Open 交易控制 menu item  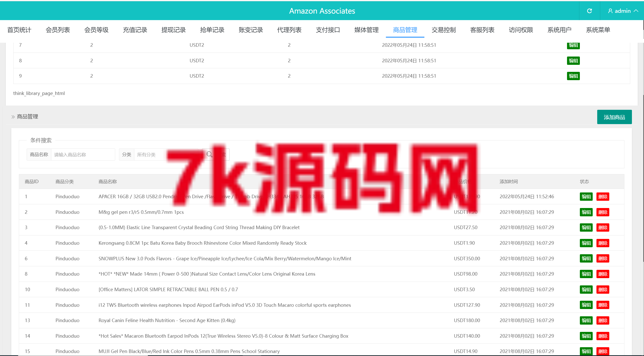[x=444, y=30]
